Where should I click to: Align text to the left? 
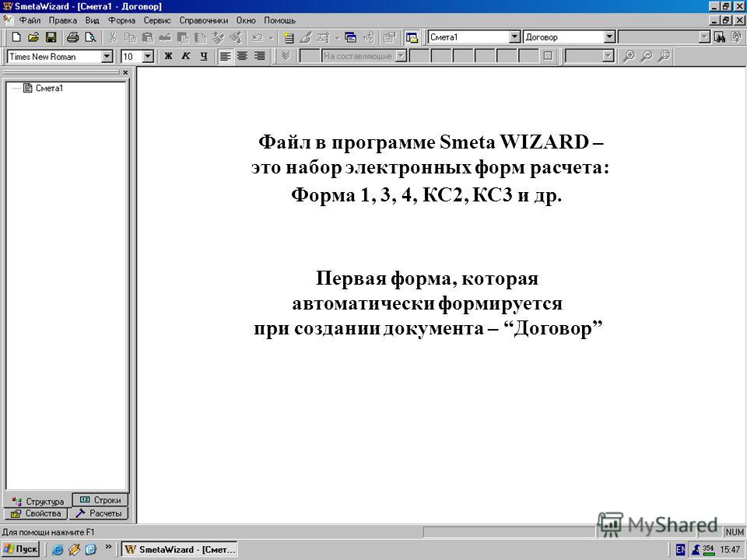[x=225, y=56]
